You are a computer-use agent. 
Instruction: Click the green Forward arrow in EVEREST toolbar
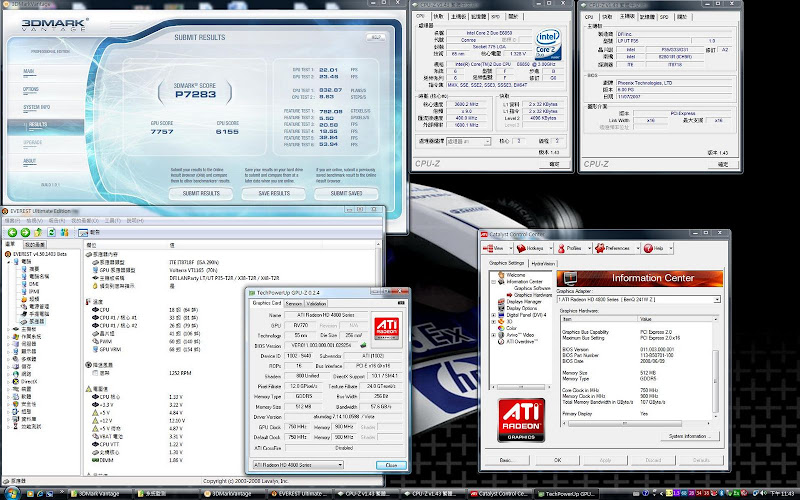pos(25,233)
